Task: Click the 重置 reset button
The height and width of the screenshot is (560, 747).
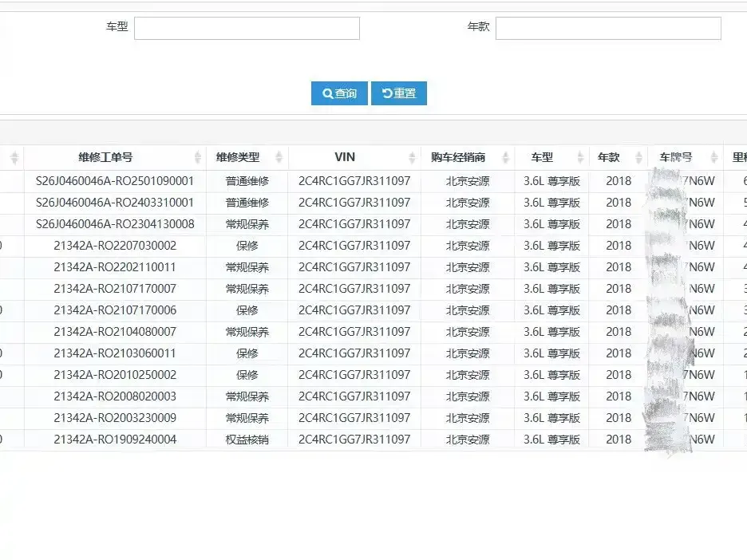Action: tap(399, 93)
